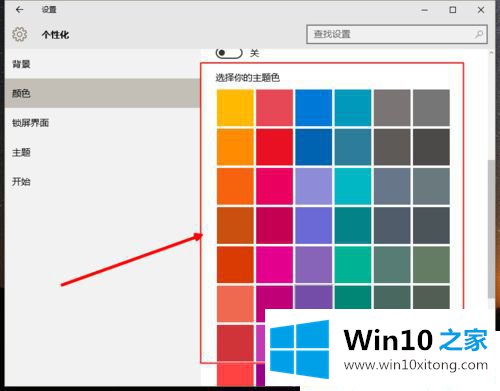
Task: Pick the dark olive-gray swatch at end of sixth row
Action: (431, 297)
